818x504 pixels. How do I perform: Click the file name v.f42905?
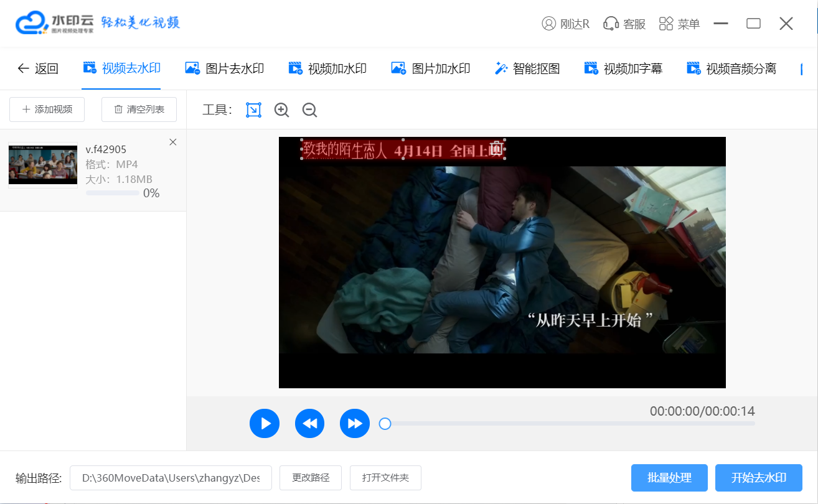(106, 149)
